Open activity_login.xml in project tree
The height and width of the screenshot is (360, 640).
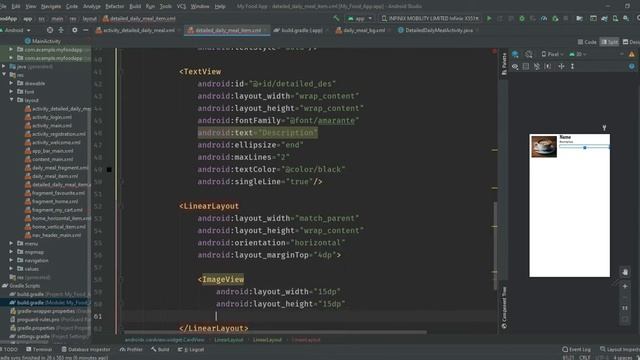(x=51, y=117)
